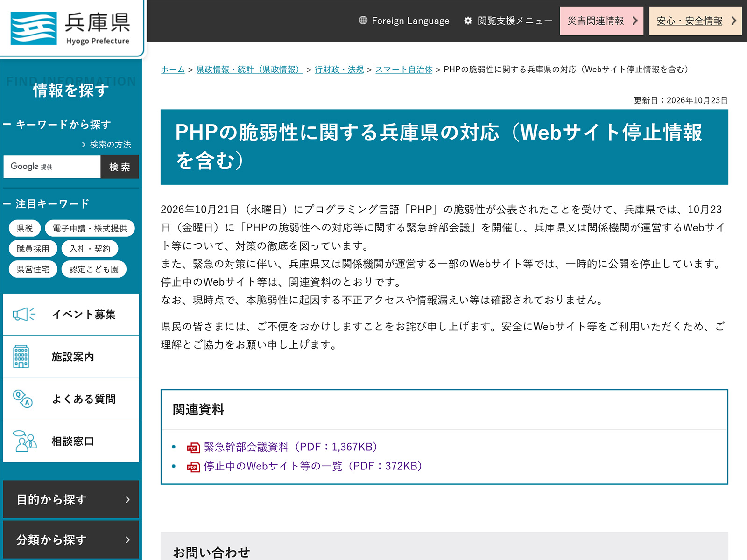Select the 入札・契約 keyword tag
The image size is (747, 560).
pos(90,249)
